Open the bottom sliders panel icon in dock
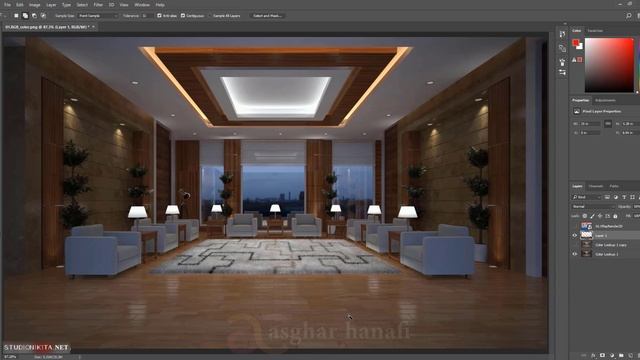The image size is (640, 360). (562, 72)
